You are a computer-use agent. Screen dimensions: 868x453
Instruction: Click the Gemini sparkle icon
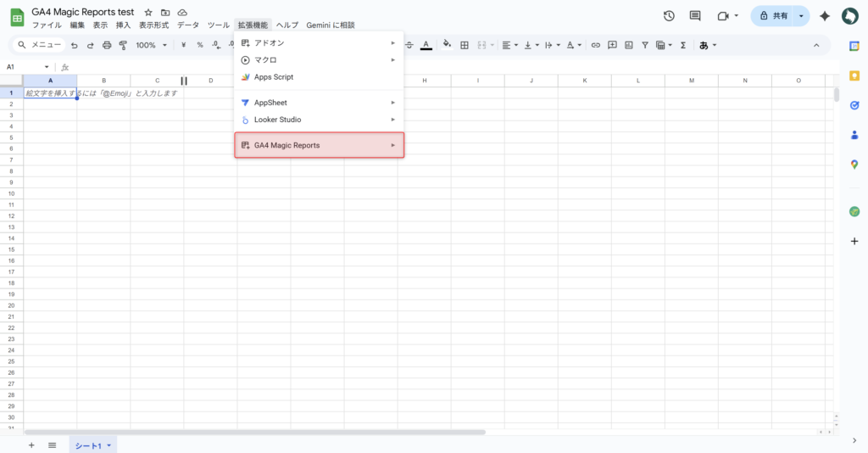pyautogui.click(x=825, y=16)
